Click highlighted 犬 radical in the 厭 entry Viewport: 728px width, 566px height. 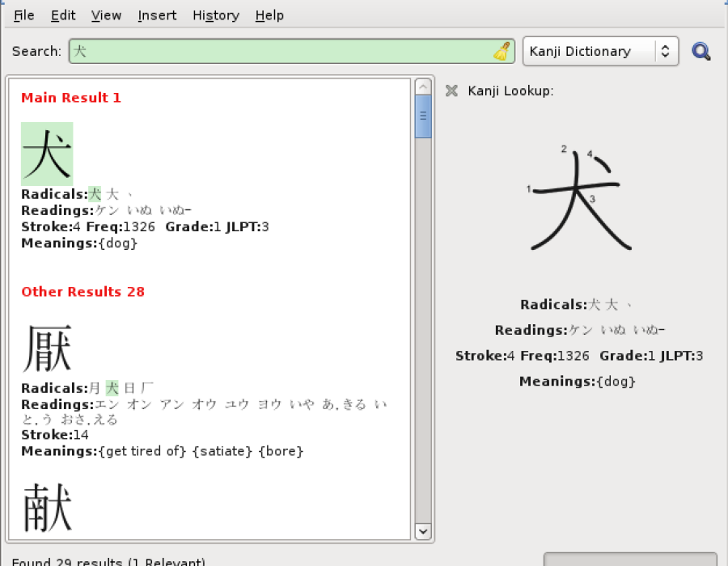pyautogui.click(x=112, y=388)
